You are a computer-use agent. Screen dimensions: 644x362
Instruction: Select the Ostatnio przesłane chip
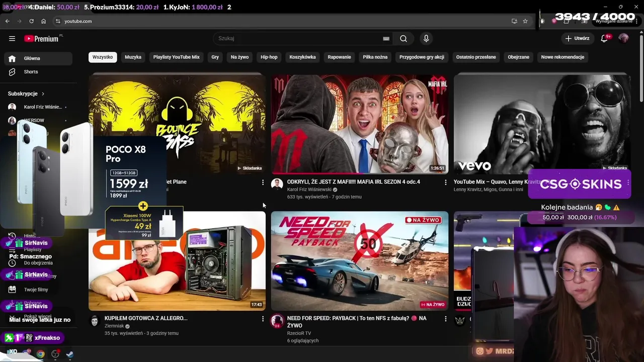coord(476,57)
